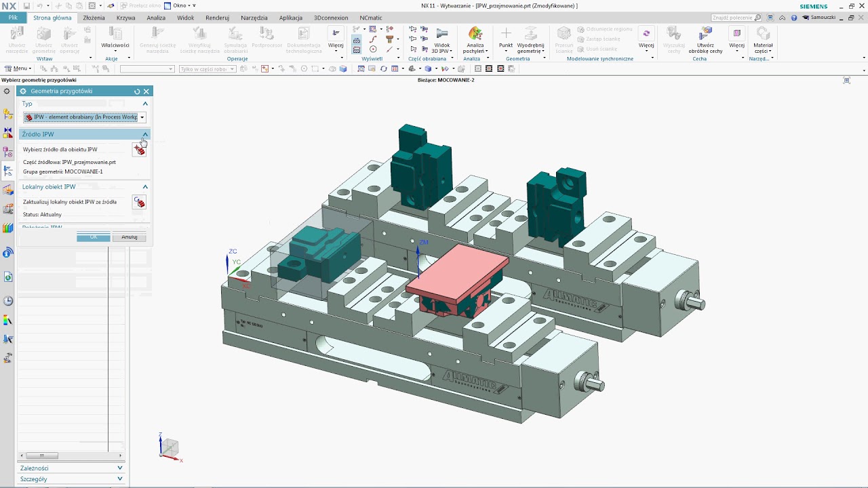The image size is (868, 488).
Task: Open the Typ dropdown with IPW element obrabiany
Action: click(x=85, y=117)
